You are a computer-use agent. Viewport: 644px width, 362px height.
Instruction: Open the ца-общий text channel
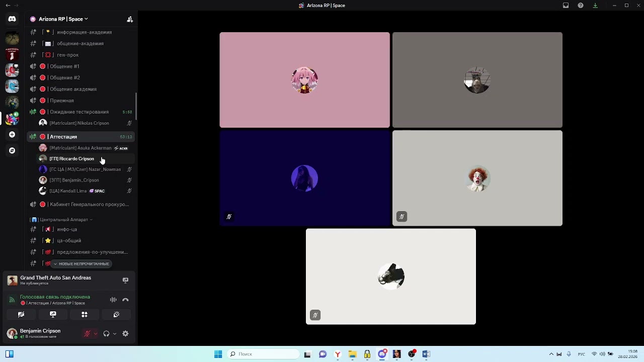(x=81, y=241)
